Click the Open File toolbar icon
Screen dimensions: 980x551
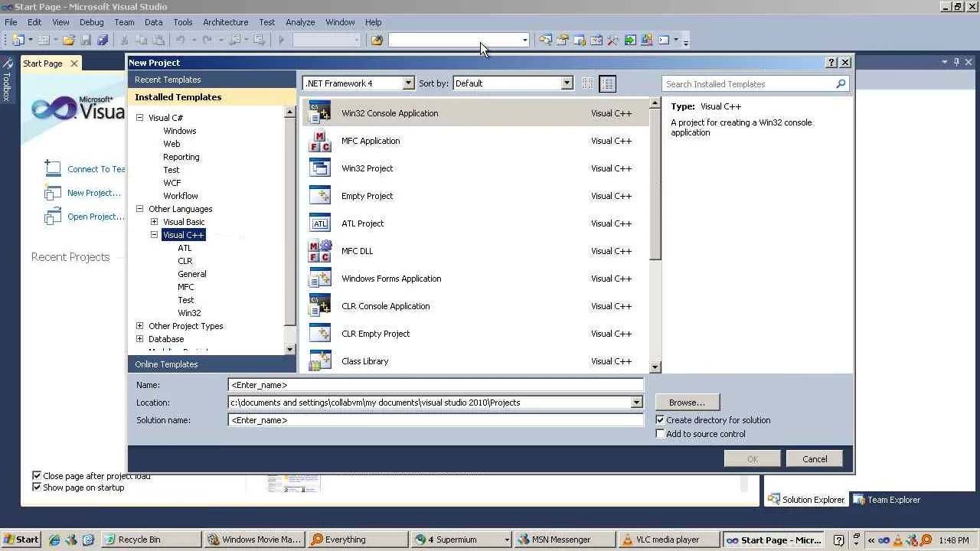(x=69, y=40)
